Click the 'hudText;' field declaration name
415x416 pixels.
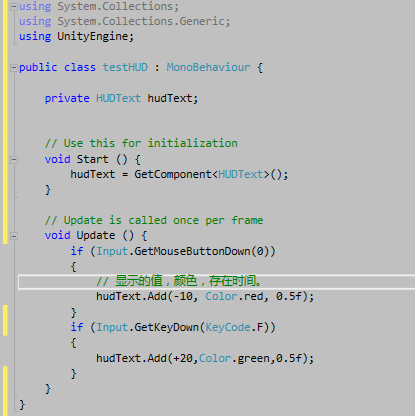173,98
